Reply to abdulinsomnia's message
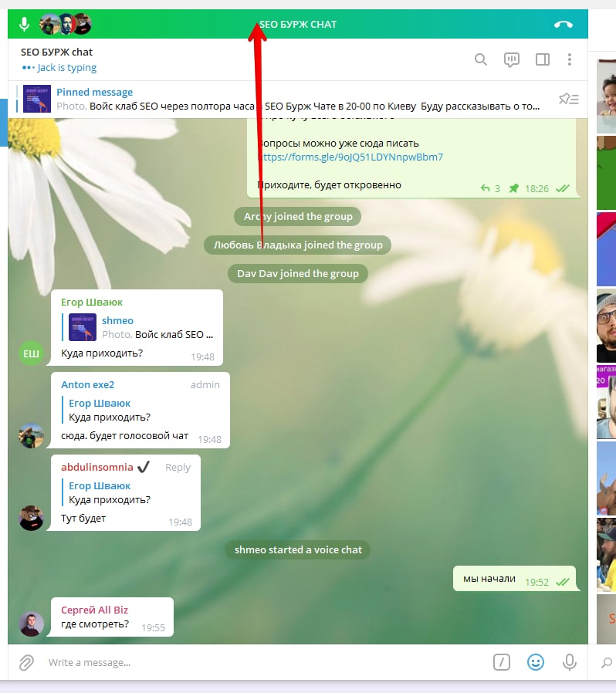 pyautogui.click(x=178, y=468)
